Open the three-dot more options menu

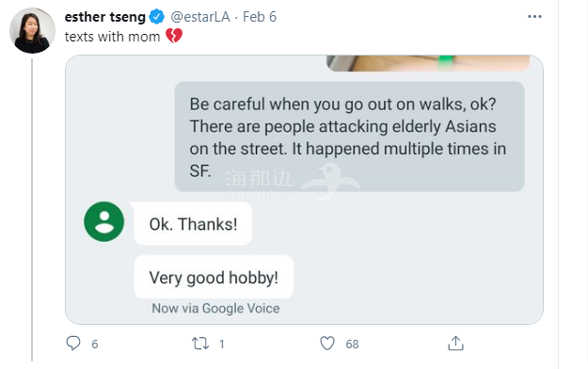click(x=534, y=17)
